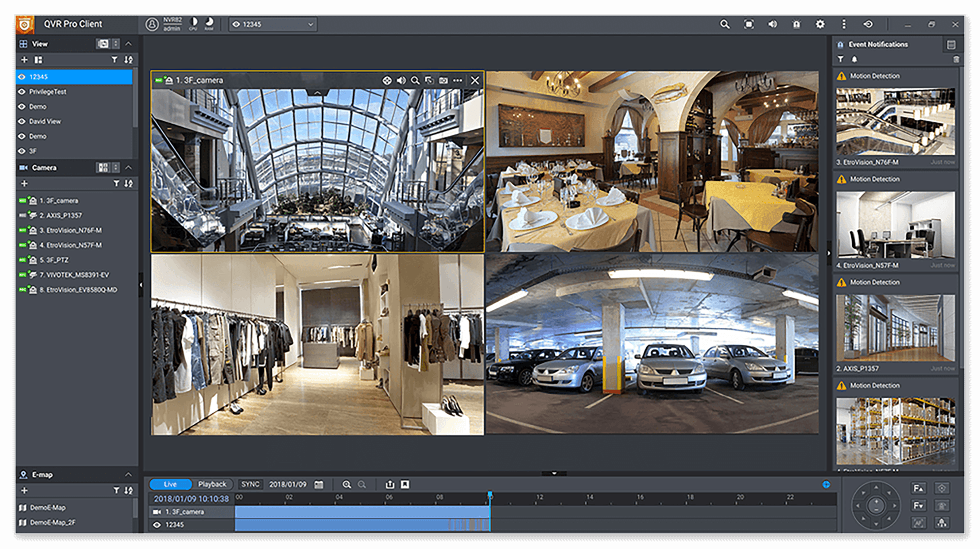
Task: Toggle SYNC playback button
Action: click(x=250, y=484)
